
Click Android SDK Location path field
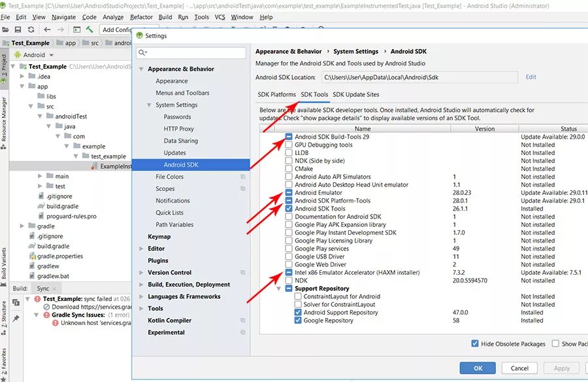point(419,77)
